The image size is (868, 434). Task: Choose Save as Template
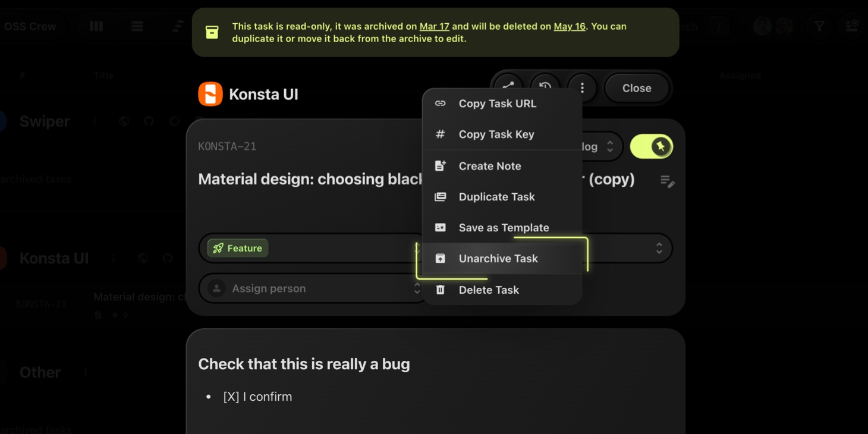(x=504, y=228)
